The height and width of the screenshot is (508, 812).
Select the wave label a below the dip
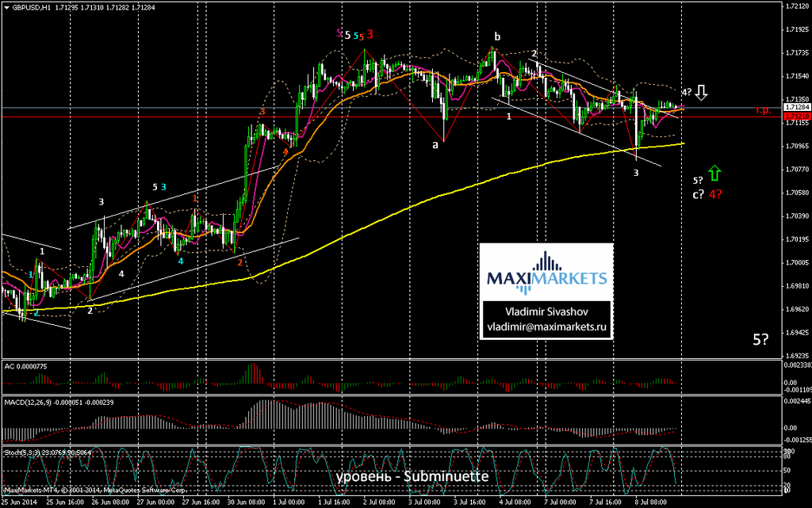435,145
